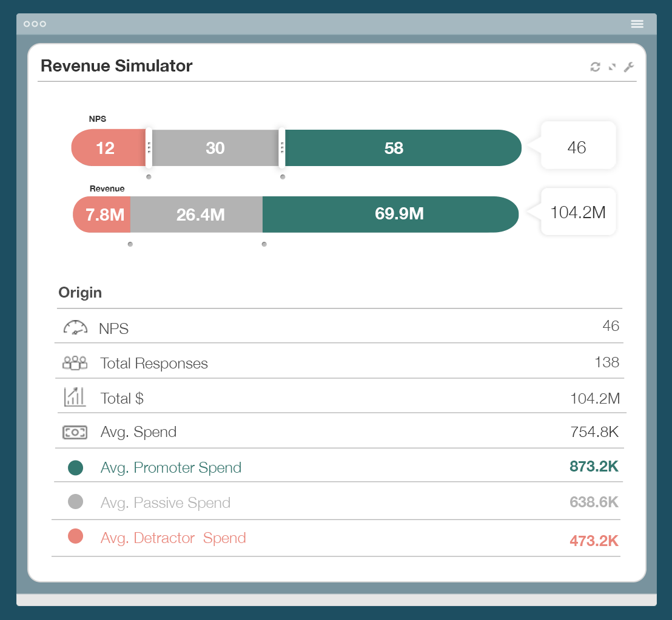Image resolution: width=672 pixels, height=620 pixels.
Task: Click the 104.2M revenue total callout
Action: pos(577,212)
